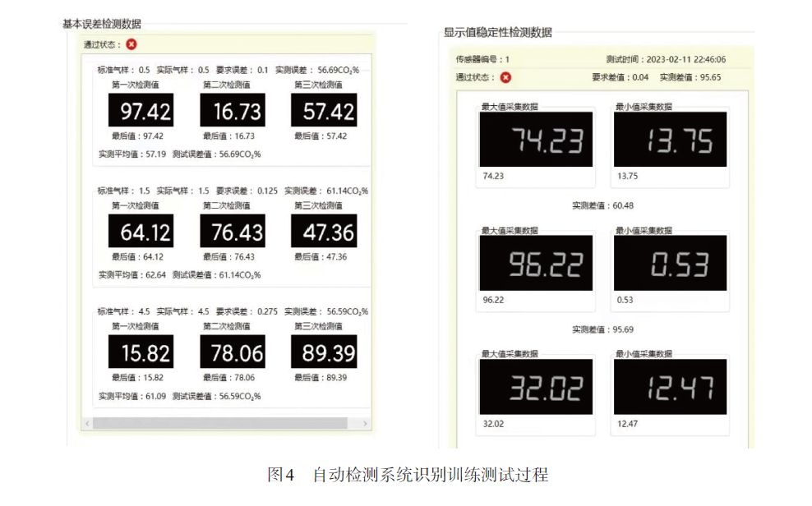This screenshot has height=506, width=812.
Task: Click the 实测差值：95.65 text
Action: pos(690,77)
